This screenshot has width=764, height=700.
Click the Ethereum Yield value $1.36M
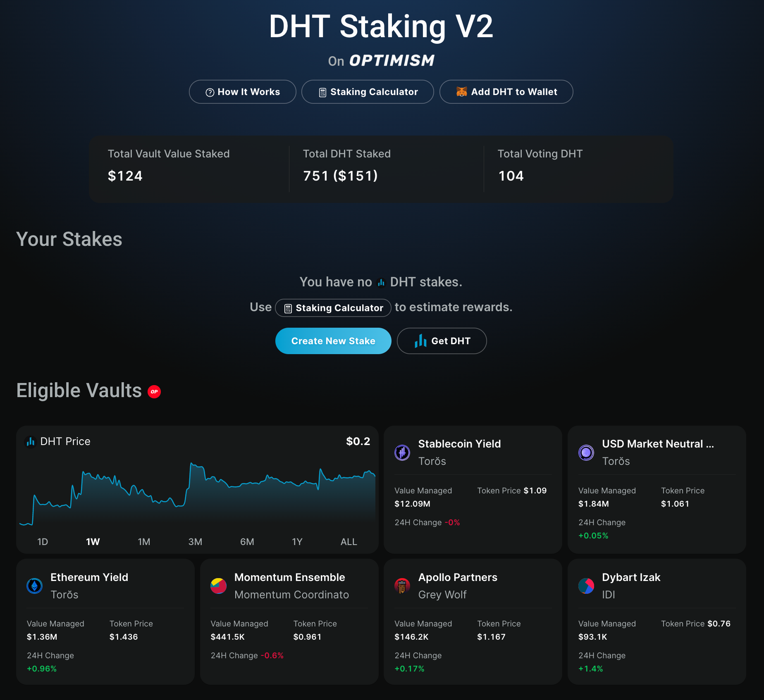click(42, 637)
